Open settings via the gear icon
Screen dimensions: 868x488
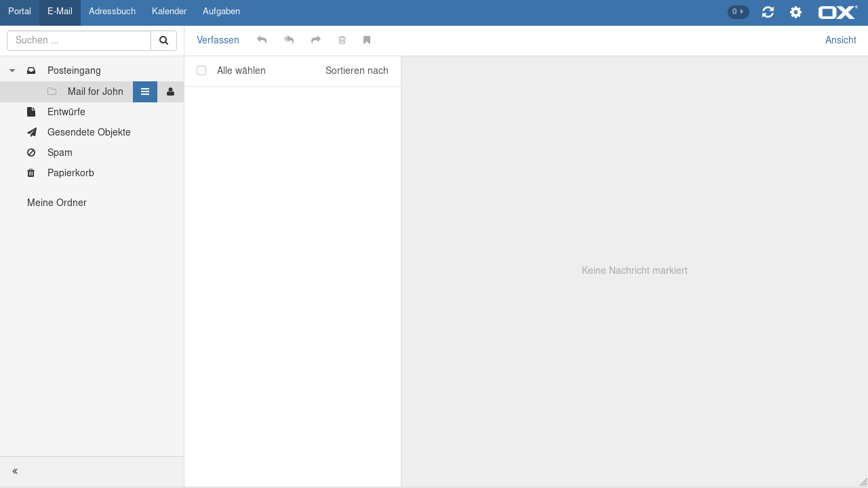coord(795,12)
